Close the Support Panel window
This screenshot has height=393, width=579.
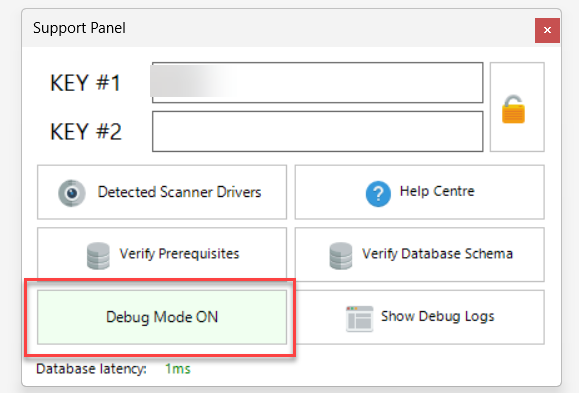[x=547, y=30]
